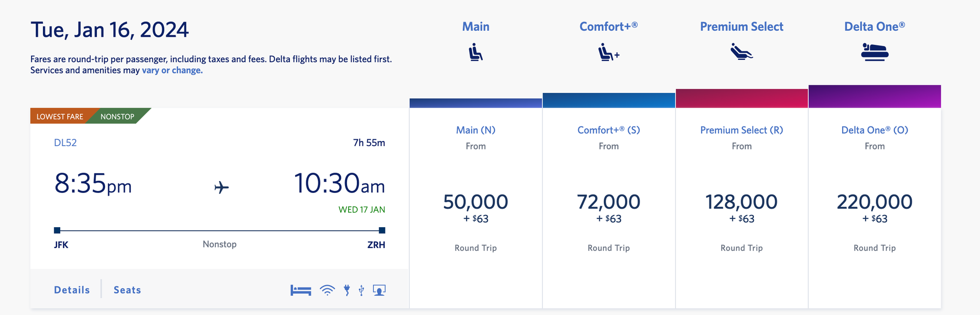Screen dimensions: 980x315
Task: Click the DL52 flight number
Action: click(65, 142)
